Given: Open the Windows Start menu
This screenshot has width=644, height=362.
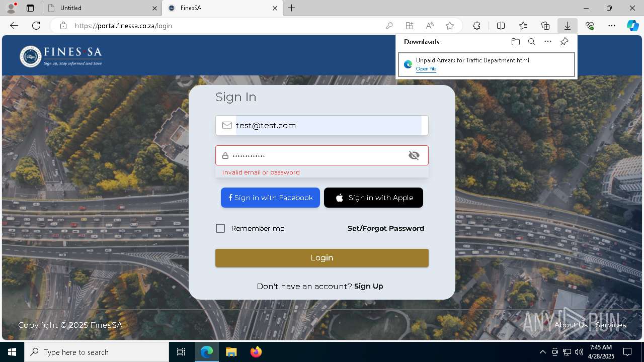Looking at the screenshot, I should point(12,352).
